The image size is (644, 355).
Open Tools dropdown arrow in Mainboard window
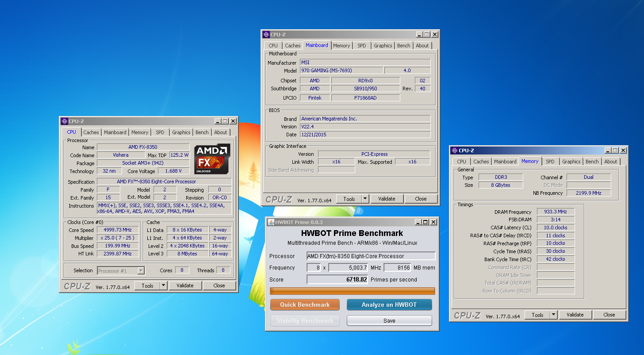365,199
